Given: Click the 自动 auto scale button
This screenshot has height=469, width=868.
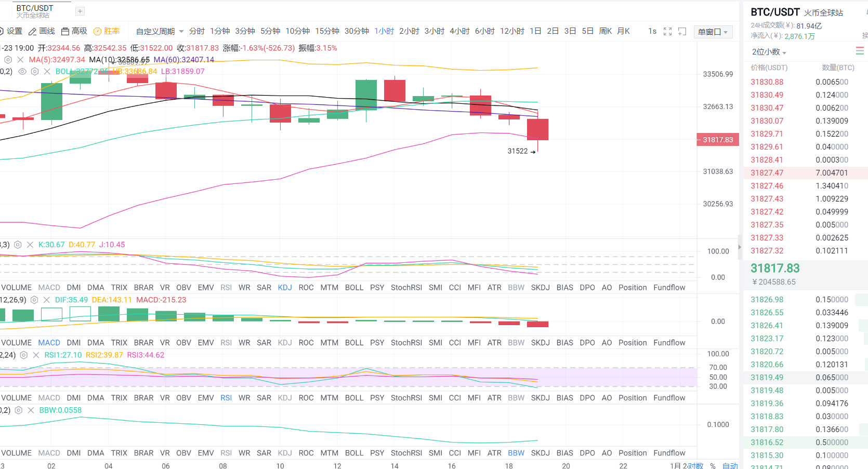Looking at the screenshot, I should point(730,466).
